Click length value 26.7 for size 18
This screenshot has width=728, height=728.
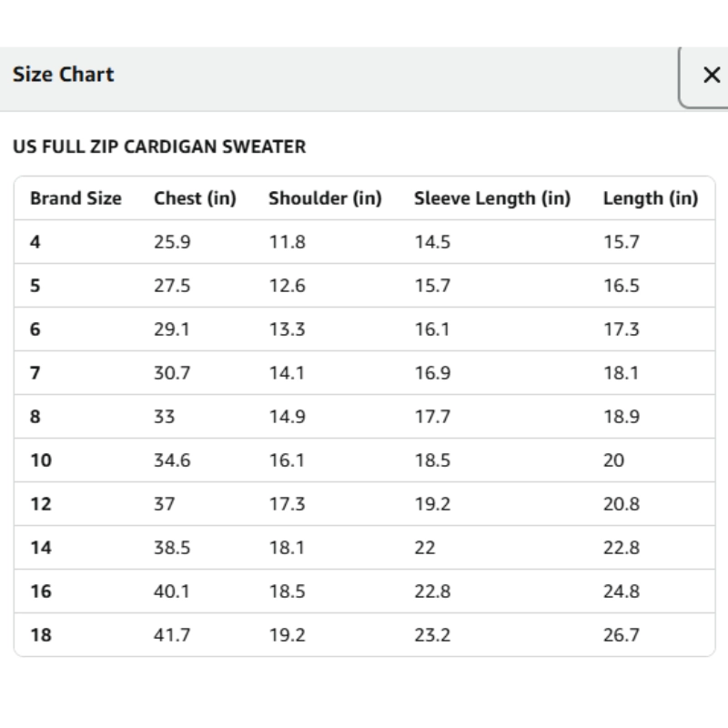[622, 635]
